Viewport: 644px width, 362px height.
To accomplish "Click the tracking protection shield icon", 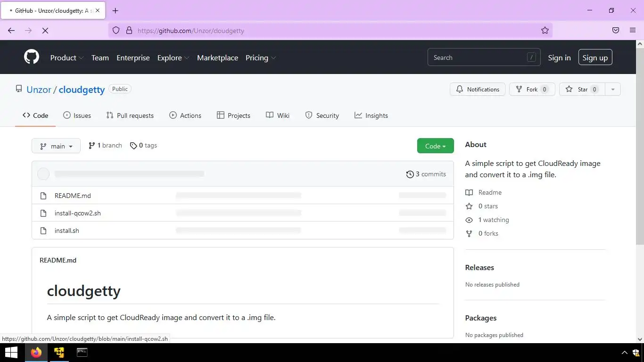I will 116,30.
